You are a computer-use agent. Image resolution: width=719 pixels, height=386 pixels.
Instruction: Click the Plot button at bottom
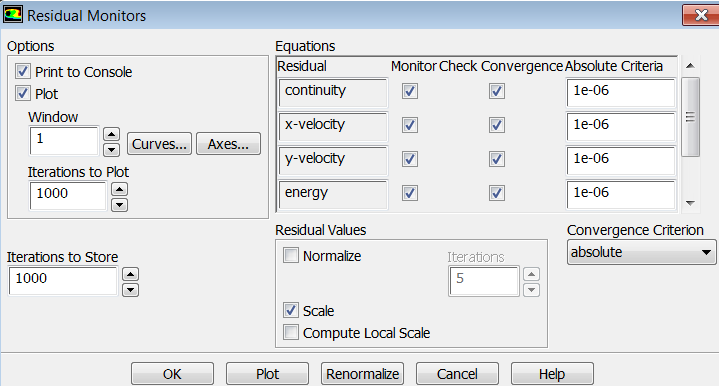pos(267,374)
